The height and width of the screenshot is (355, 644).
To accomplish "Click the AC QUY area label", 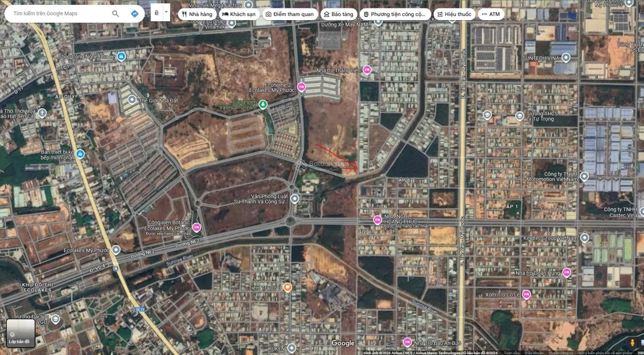I will [x=65, y=96].
